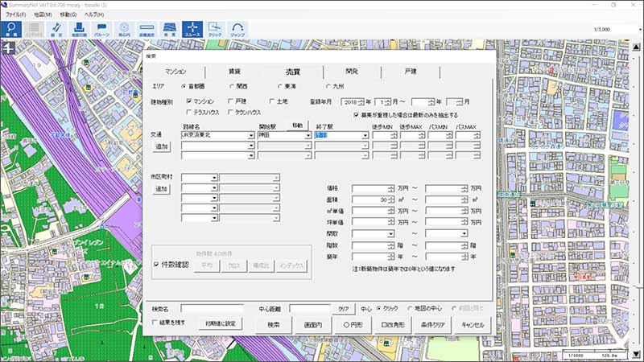Toggle the duplicate listings latest-only checkbox
This screenshot has height=362, width=644.
357,115
